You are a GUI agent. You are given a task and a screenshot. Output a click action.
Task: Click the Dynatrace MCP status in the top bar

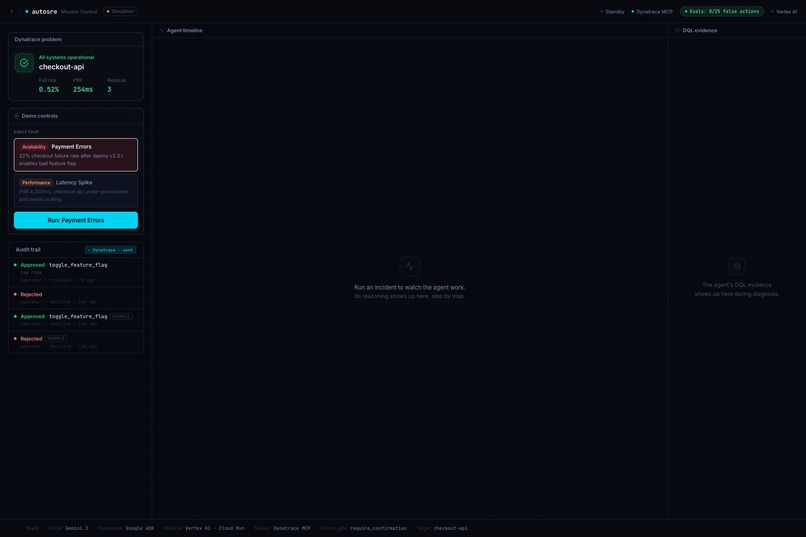(652, 12)
